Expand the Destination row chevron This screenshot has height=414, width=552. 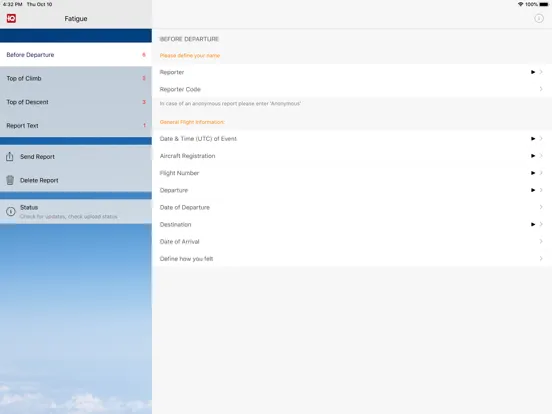click(x=541, y=224)
